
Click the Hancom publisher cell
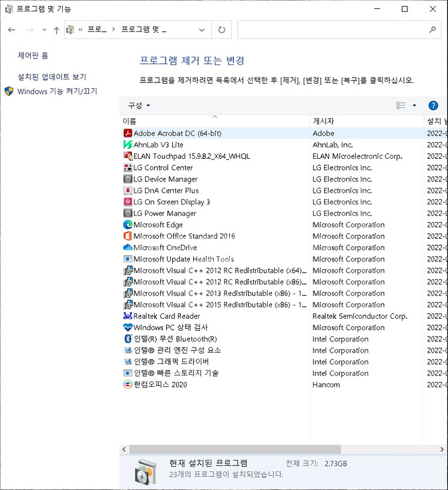[326, 385]
